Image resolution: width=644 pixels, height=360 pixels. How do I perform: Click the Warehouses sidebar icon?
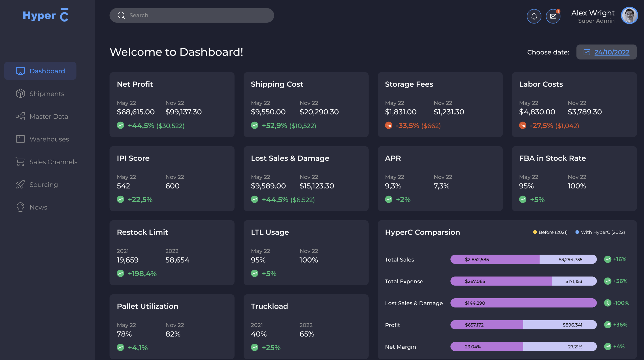coord(20,139)
